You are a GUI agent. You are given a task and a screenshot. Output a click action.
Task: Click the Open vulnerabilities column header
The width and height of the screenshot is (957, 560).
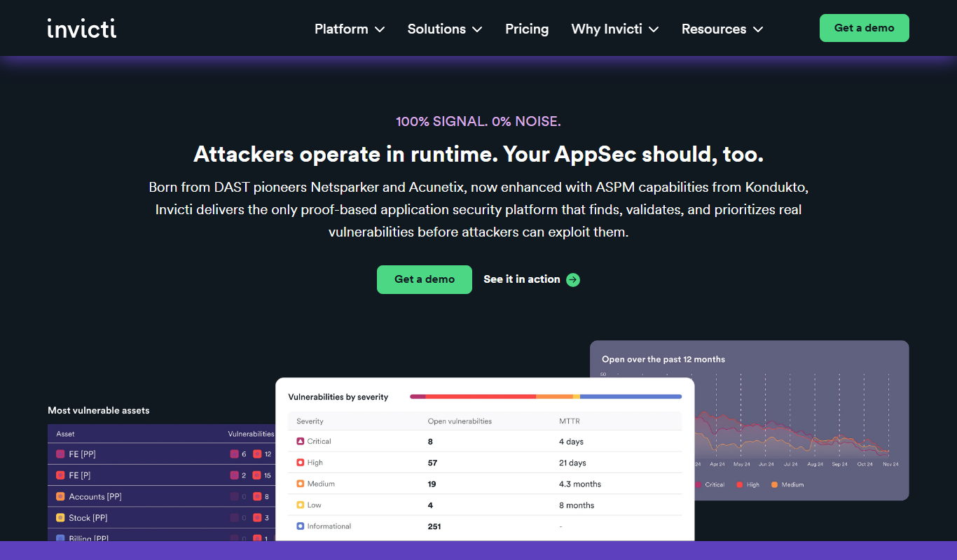[x=460, y=421]
